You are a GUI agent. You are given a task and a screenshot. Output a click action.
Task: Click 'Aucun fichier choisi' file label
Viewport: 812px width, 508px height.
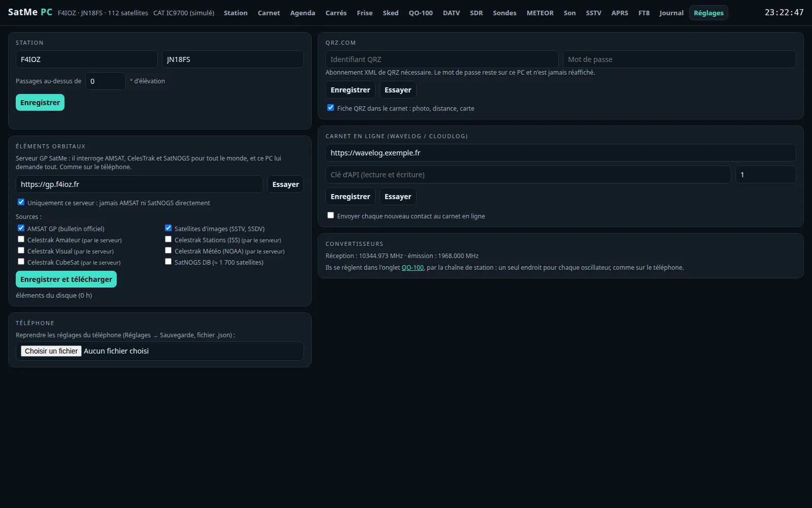(116, 351)
